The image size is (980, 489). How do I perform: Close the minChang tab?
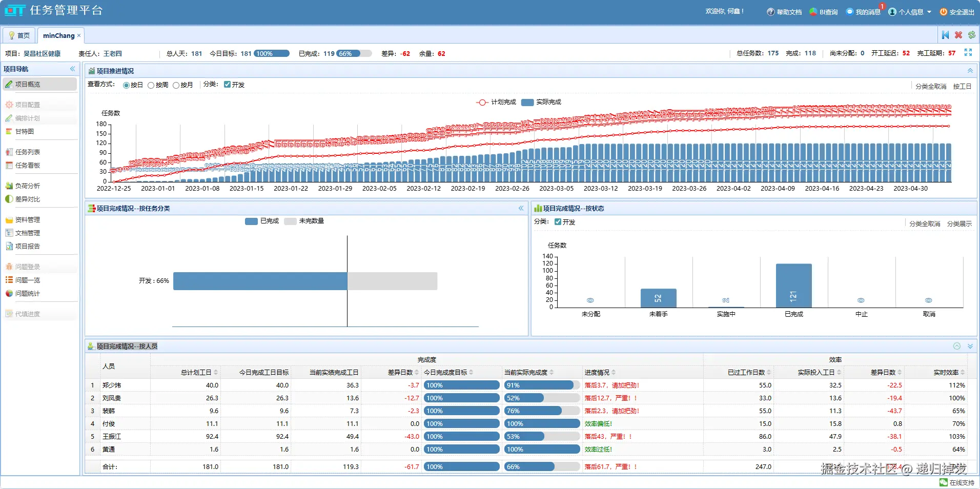79,35
